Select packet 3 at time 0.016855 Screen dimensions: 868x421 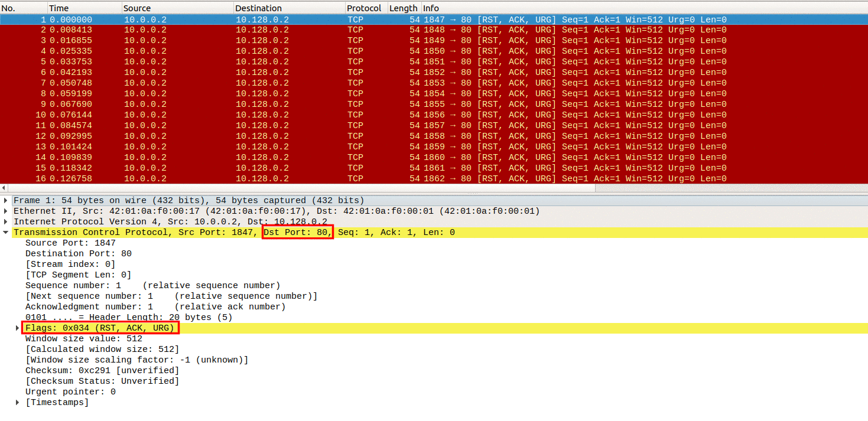point(434,41)
